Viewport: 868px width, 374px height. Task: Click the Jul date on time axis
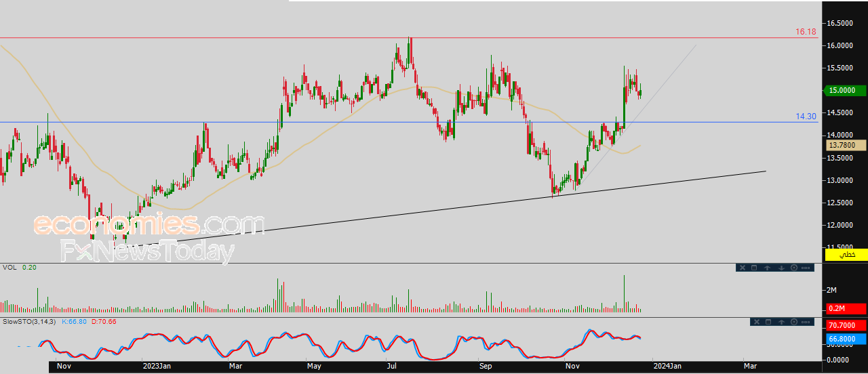click(x=391, y=366)
